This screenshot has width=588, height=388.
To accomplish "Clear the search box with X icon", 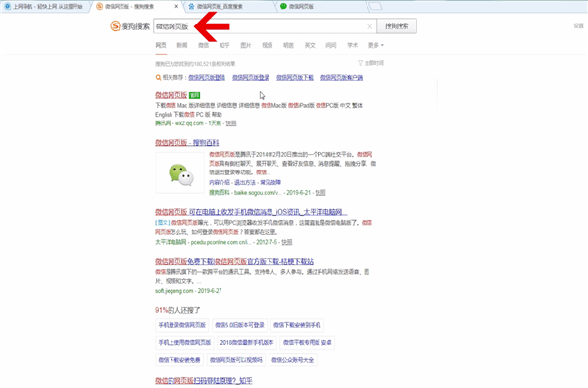I will [369, 26].
